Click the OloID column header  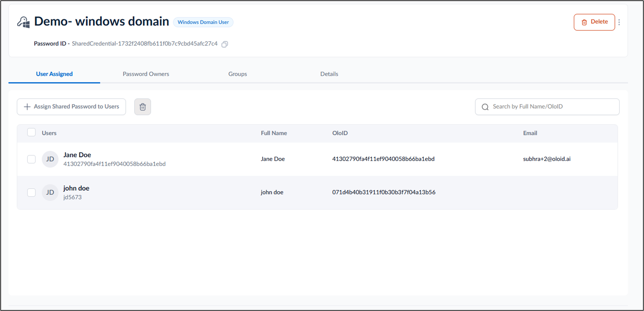tap(340, 133)
